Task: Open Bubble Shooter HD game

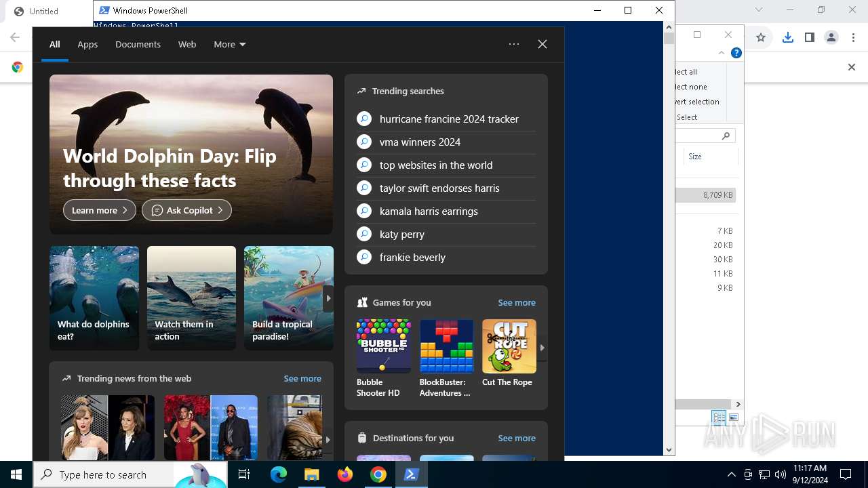Action: (x=383, y=359)
